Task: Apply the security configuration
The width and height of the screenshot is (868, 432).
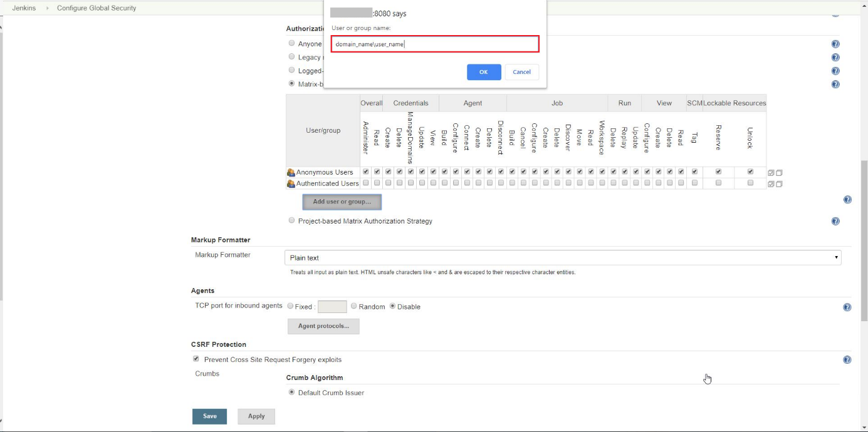Action: tap(256, 416)
